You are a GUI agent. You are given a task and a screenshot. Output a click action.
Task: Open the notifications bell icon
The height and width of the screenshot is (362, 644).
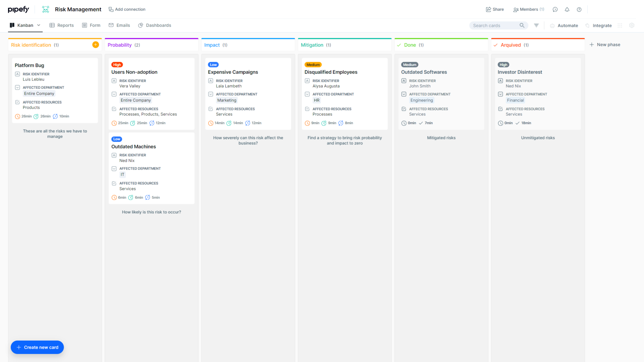567,9
